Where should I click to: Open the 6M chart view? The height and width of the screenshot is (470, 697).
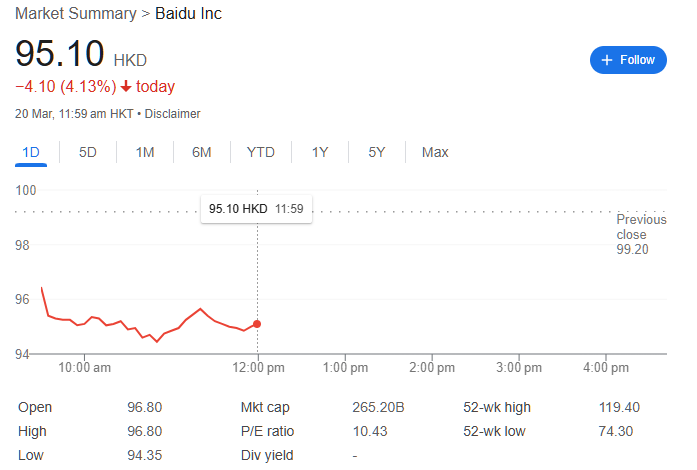202,152
